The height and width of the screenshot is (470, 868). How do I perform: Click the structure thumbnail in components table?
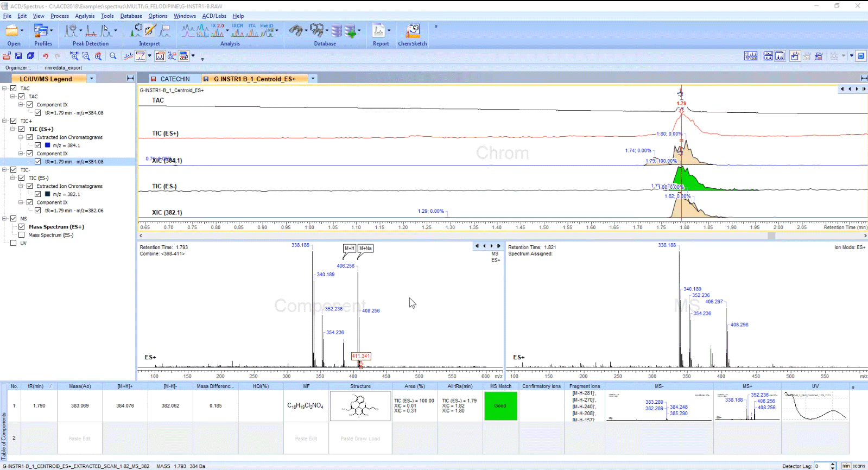pos(360,406)
